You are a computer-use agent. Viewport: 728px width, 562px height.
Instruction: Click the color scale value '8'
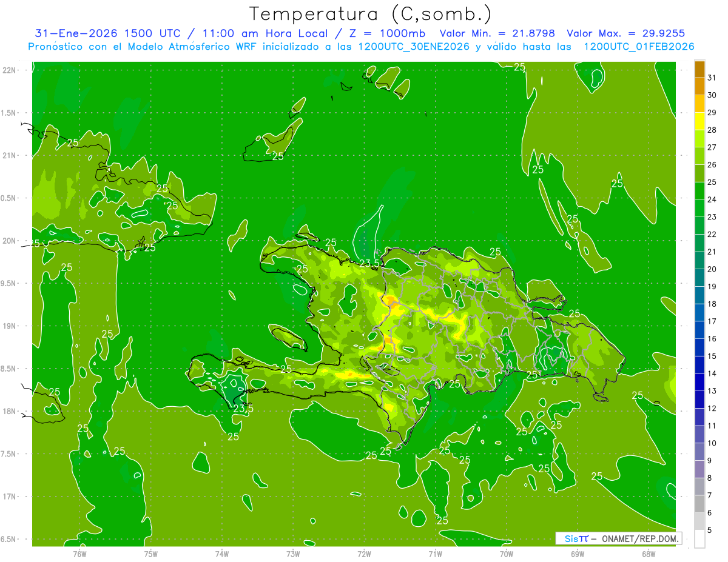click(710, 478)
